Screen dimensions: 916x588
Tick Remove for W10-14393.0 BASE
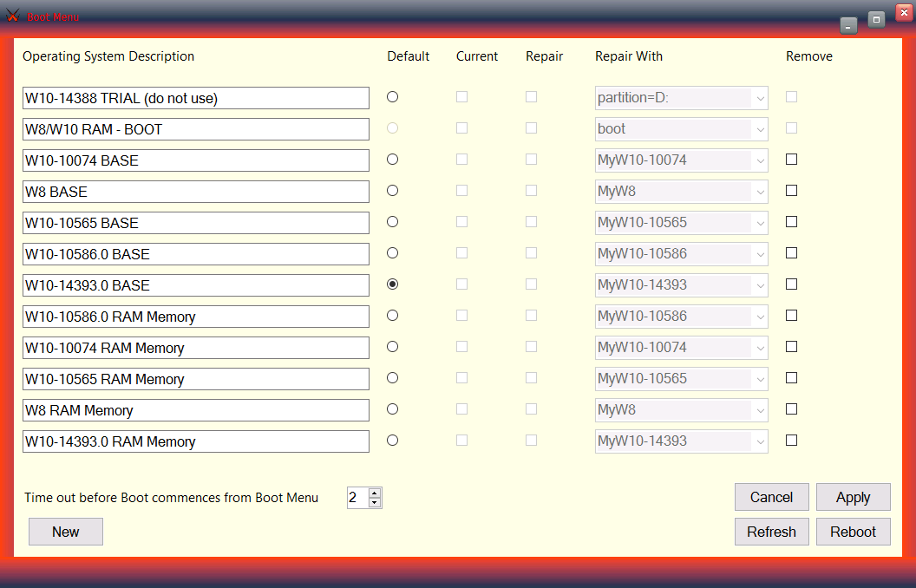pyautogui.click(x=792, y=284)
